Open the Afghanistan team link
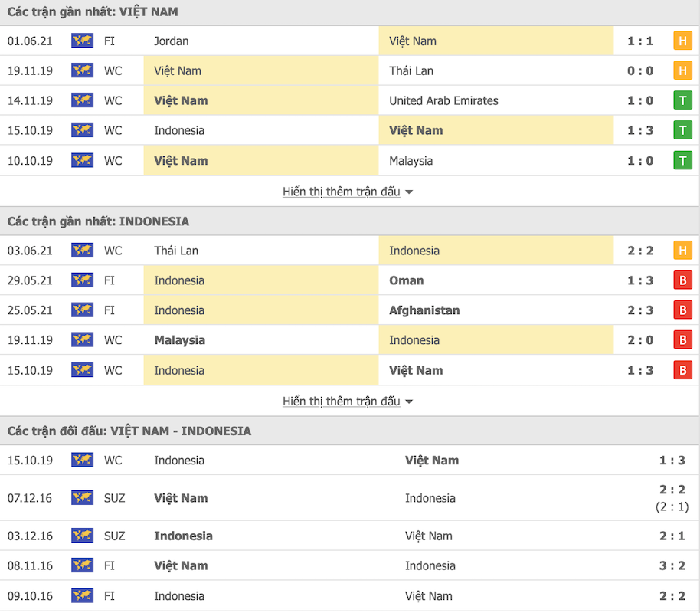Screen dimensions: 700x613 pos(424,310)
